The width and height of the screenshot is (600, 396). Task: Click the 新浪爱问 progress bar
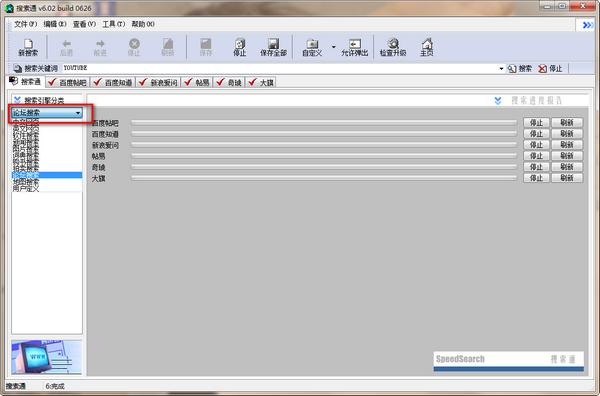point(324,145)
